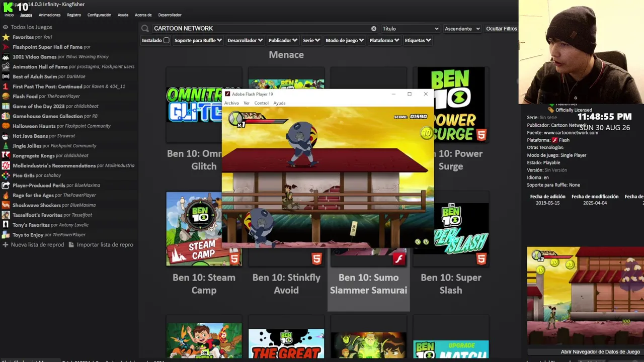644x362 pixels.
Task: Click the pumpkin icon beside Halloween Haunts
Action: pyautogui.click(x=6, y=126)
